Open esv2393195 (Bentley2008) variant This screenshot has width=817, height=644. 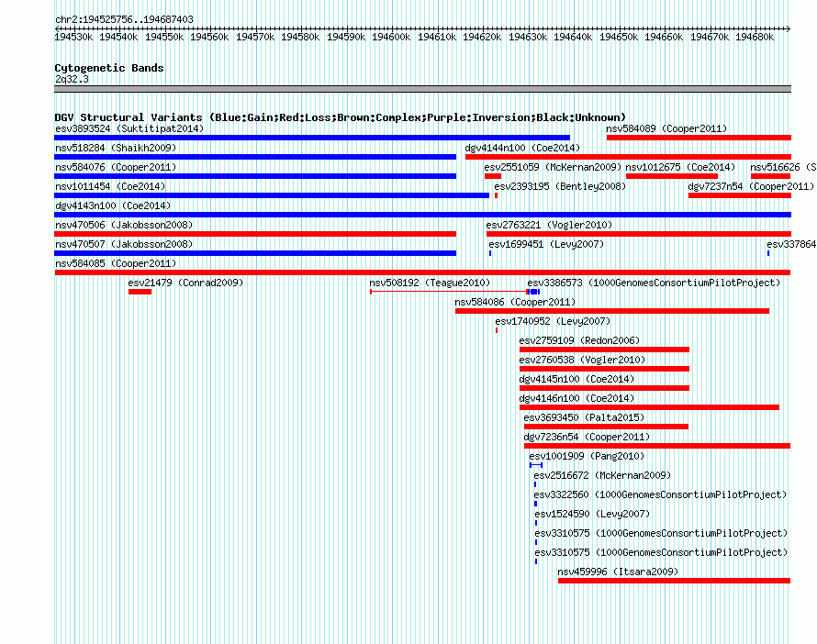[560, 186]
